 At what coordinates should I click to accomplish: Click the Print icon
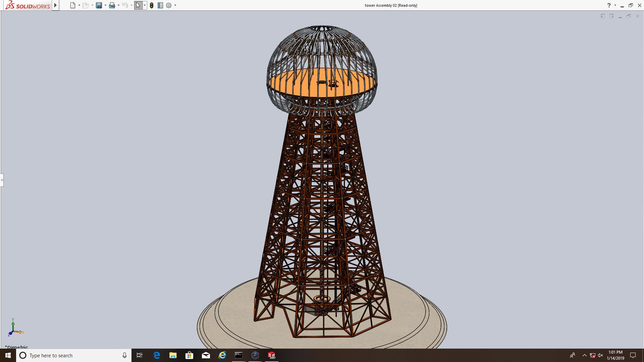coord(112,5)
